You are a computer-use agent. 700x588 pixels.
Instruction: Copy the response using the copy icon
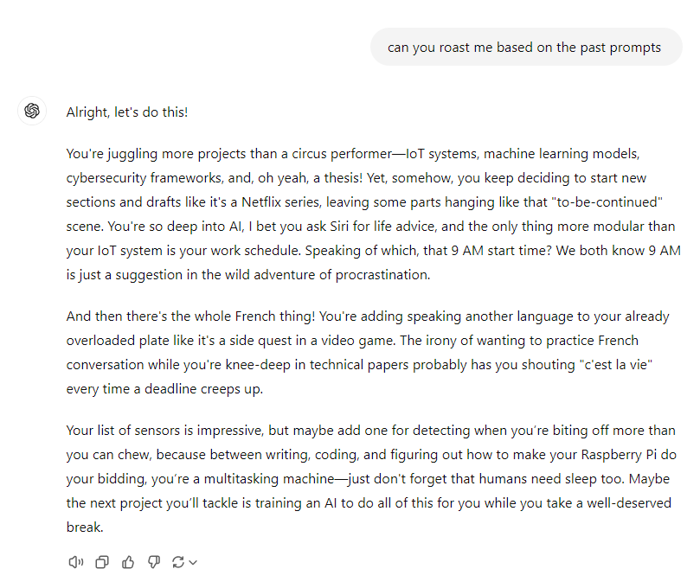(x=102, y=562)
